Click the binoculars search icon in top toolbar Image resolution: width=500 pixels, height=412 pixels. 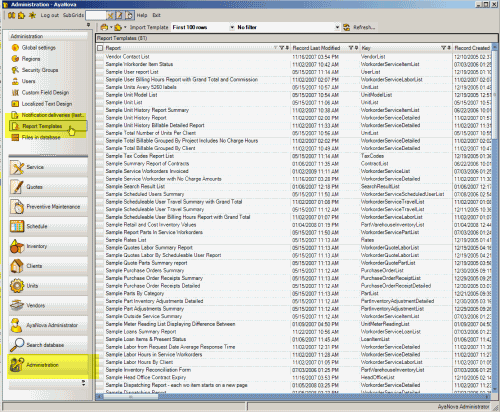[x=12, y=15]
